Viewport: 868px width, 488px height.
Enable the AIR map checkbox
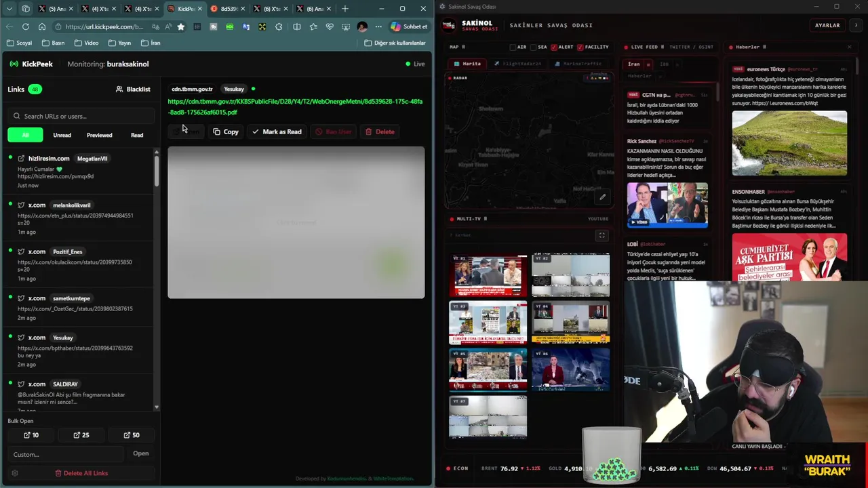pyautogui.click(x=513, y=47)
